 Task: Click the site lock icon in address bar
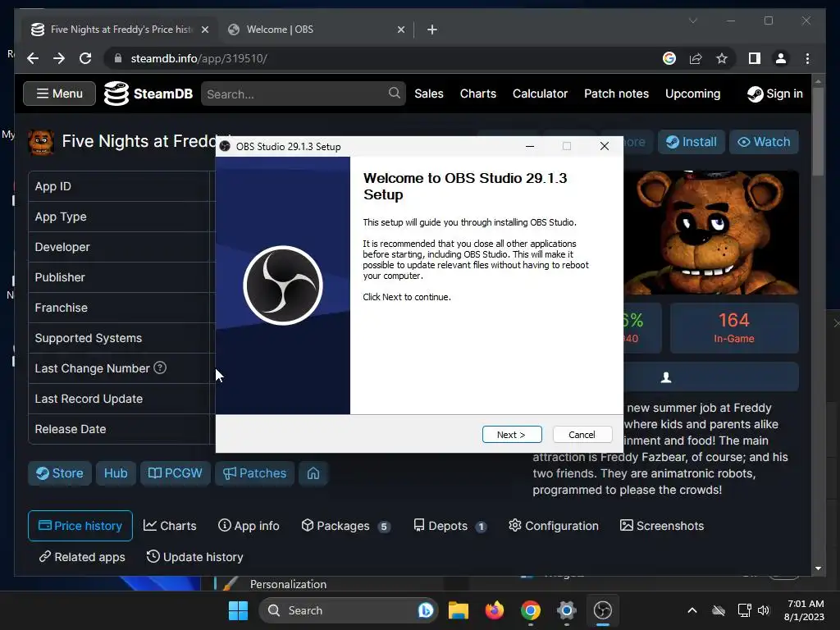click(x=118, y=58)
